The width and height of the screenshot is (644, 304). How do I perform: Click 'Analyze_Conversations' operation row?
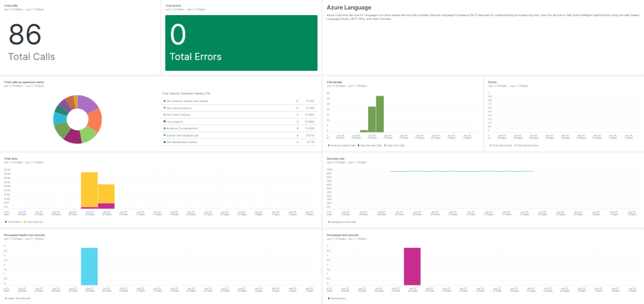(x=182, y=129)
